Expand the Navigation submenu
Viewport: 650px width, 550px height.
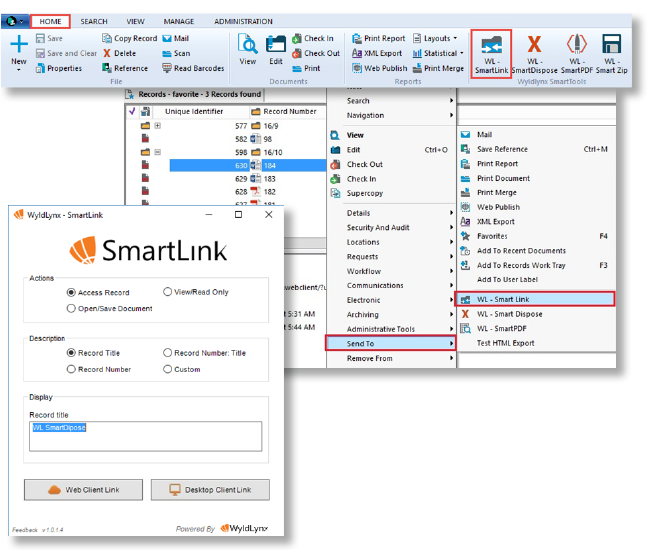(x=392, y=115)
